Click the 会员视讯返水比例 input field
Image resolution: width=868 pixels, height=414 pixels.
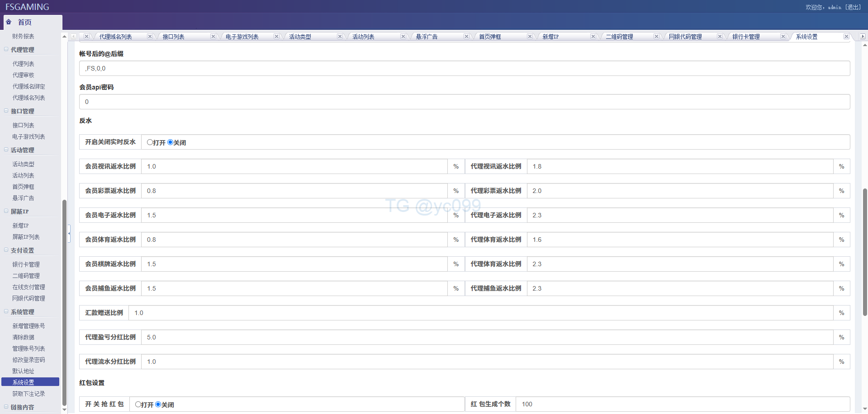(294, 166)
